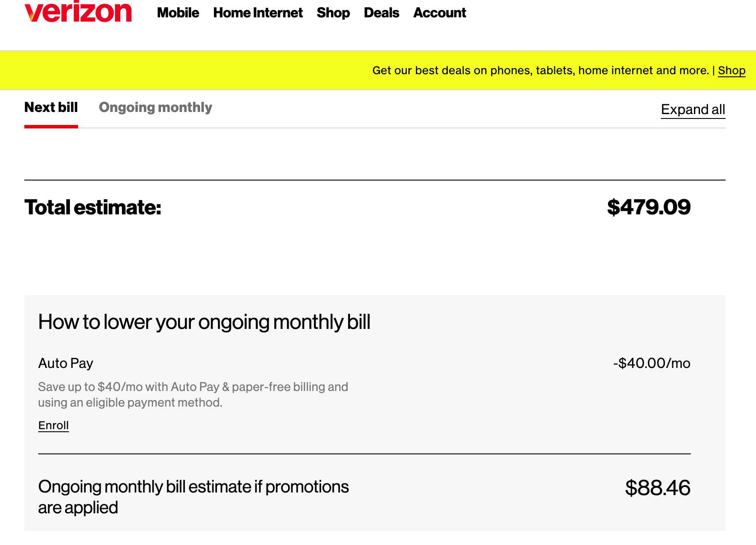The image size is (756, 545).
Task: Open the Home Internet menu
Action: click(x=258, y=13)
